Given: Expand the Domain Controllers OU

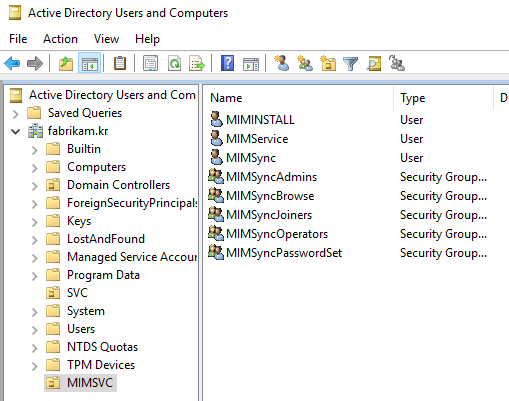Looking at the screenshot, I should point(34,186).
